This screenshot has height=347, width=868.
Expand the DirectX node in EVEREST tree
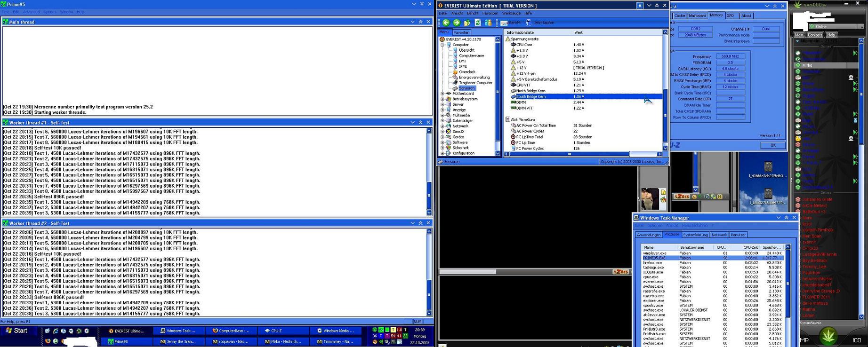point(442,132)
